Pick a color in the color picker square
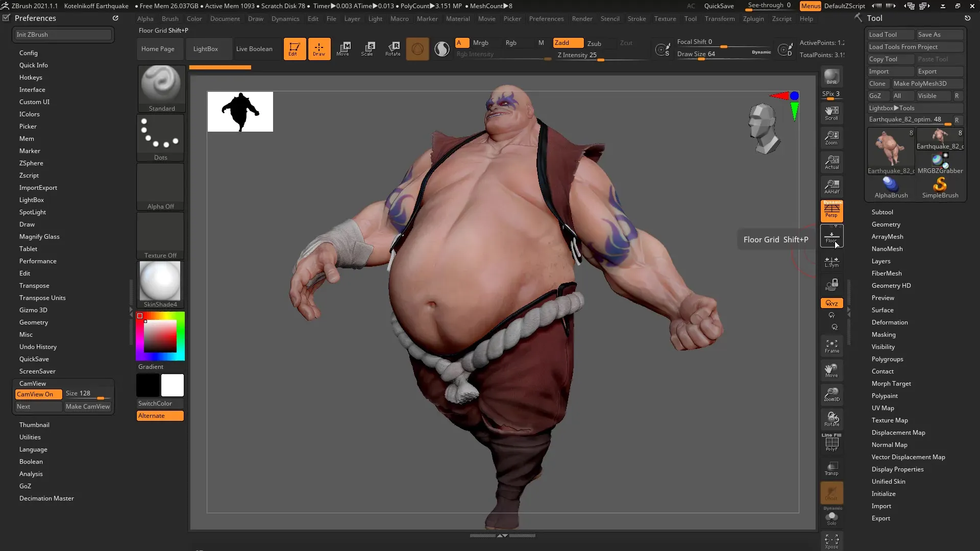Image resolution: width=980 pixels, height=551 pixels. pyautogui.click(x=160, y=336)
